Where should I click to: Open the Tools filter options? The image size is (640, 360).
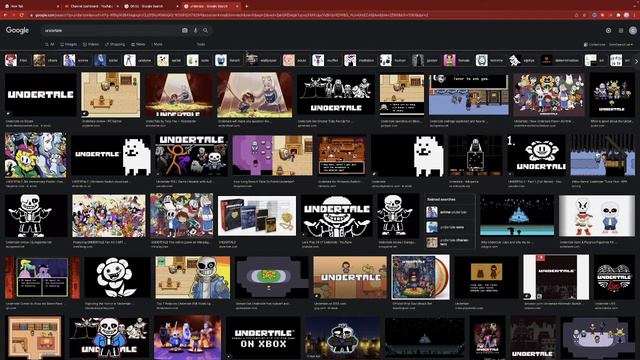coord(201,44)
